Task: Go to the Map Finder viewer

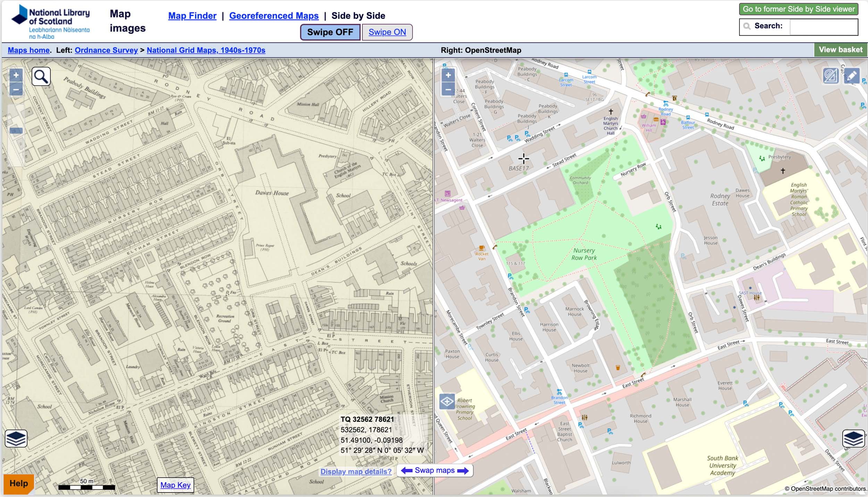Action: click(x=192, y=16)
